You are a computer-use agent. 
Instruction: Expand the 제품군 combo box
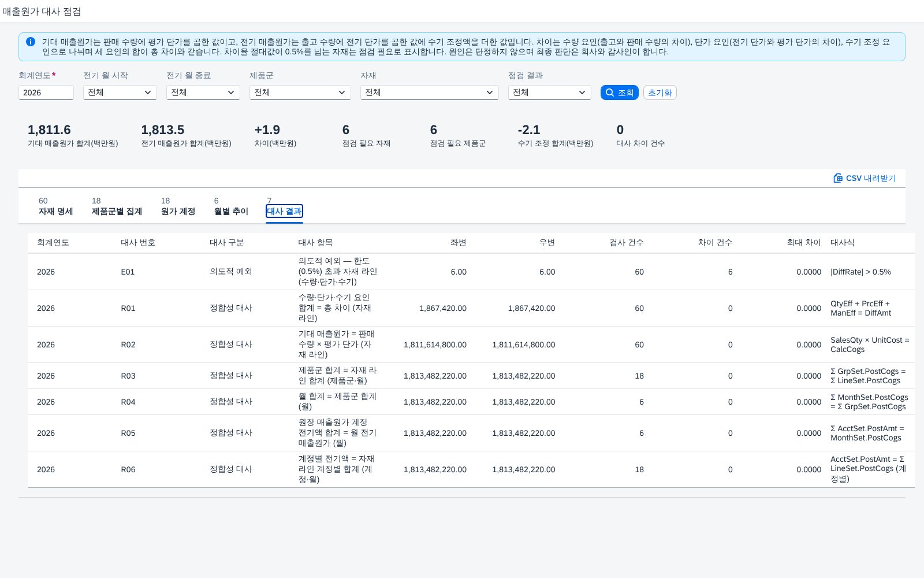click(x=300, y=92)
